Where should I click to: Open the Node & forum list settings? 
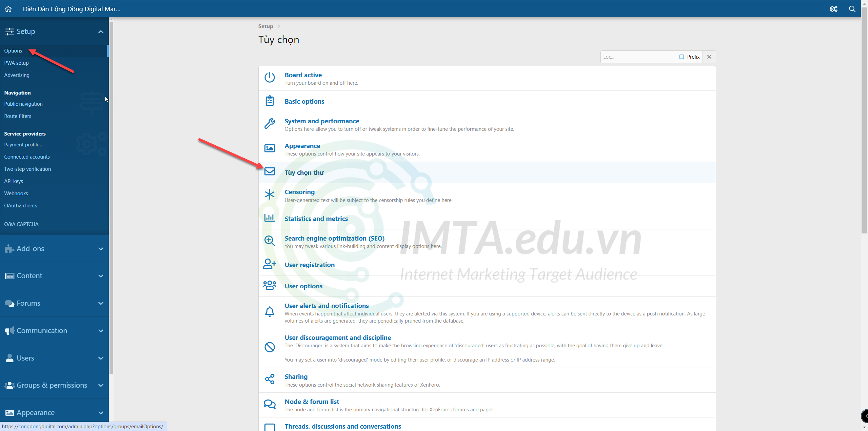tap(311, 401)
